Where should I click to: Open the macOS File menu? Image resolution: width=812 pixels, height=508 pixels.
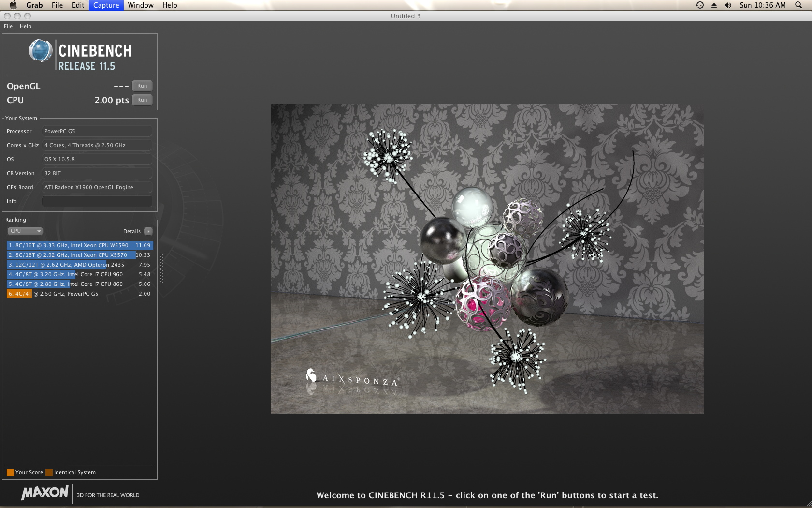pos(57,5)
